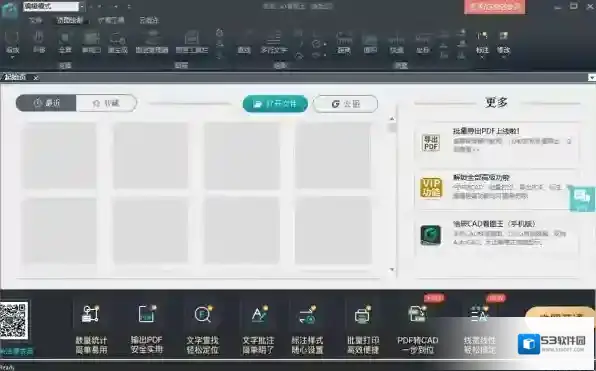The width and height of the screenshot is (596, 371).
Task: Open the floating chat feedback icon
Action: tap(582, 198)
